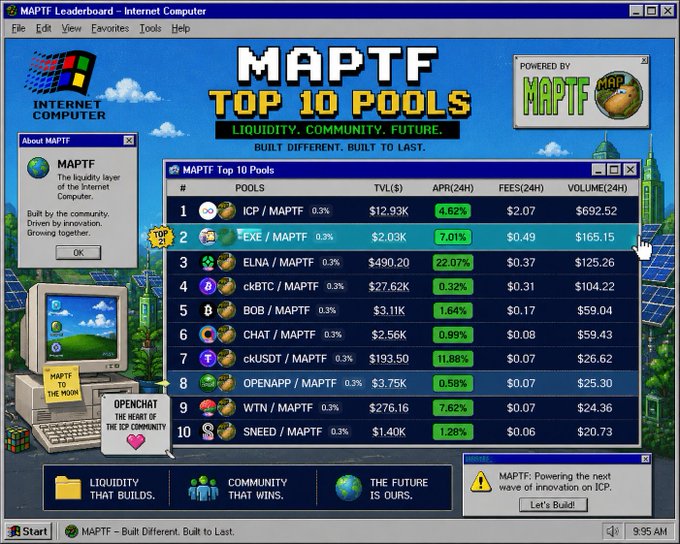Sort by the TVL($) column header
This screenshot has height=544, width=680.
click(x=389, y=188)
